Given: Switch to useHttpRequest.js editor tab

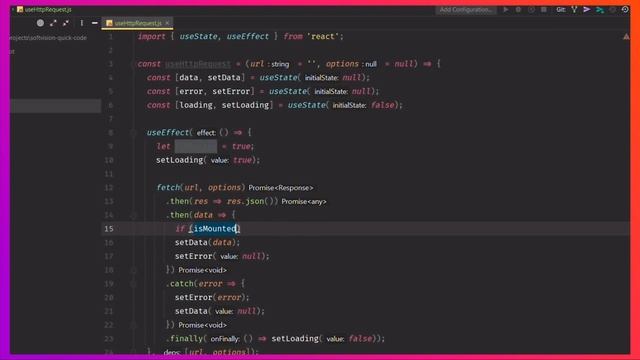Looking at the screenshot, I should pyautogui.click(x=138, y=23).
